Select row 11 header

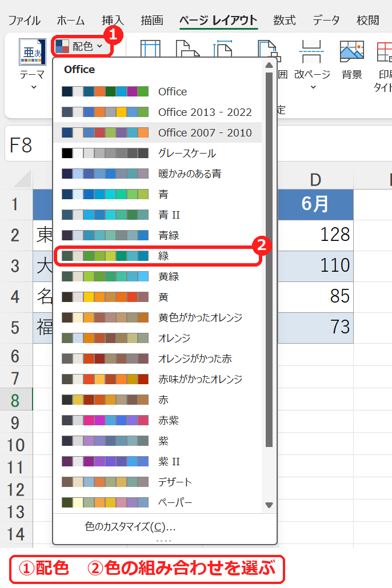(x=16, y=466)
